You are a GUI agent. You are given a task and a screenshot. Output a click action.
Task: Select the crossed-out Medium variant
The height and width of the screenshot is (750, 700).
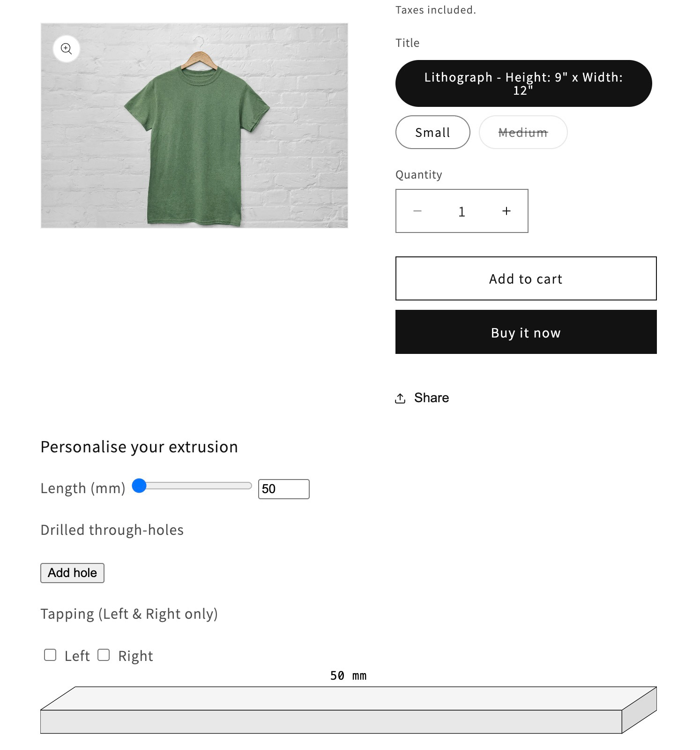point(523,132)
